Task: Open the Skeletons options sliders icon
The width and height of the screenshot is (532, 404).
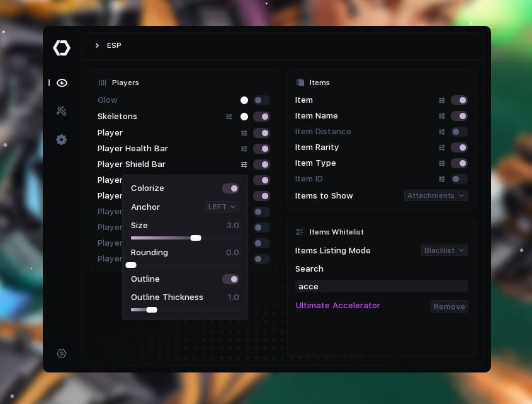Action: pos(229,117)
